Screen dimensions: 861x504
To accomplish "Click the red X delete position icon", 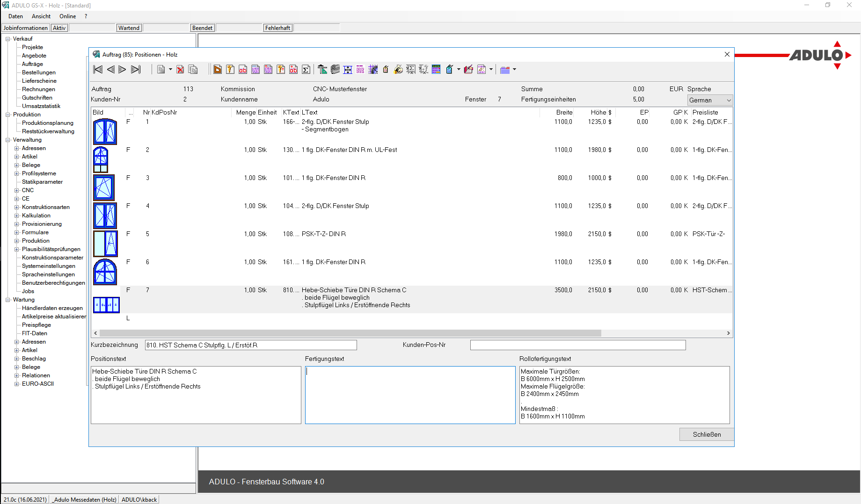I will point(180,70).
